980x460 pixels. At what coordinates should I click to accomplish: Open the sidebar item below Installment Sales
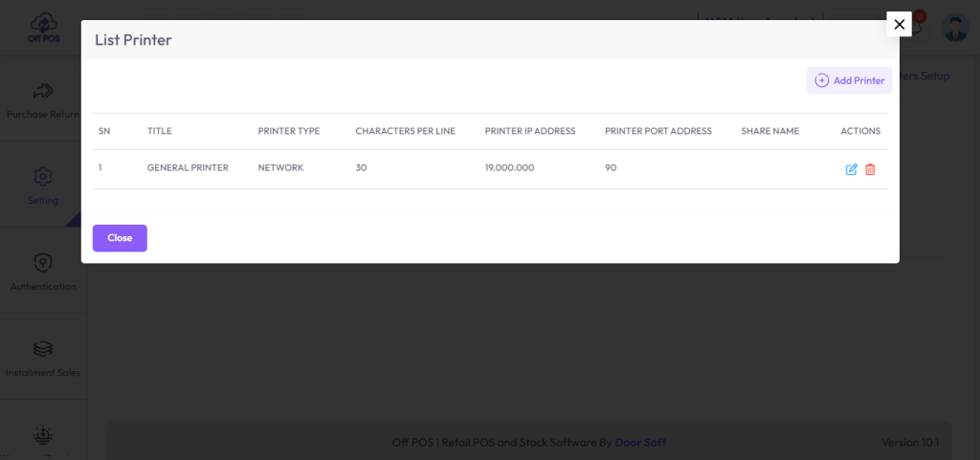click(43, 440)
